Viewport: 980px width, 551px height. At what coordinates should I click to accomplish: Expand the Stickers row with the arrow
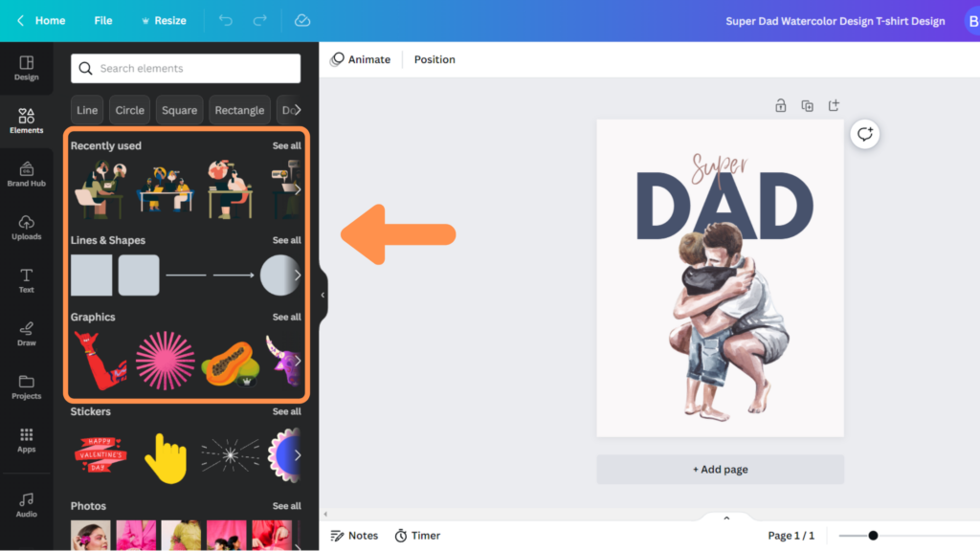point(298,455)
